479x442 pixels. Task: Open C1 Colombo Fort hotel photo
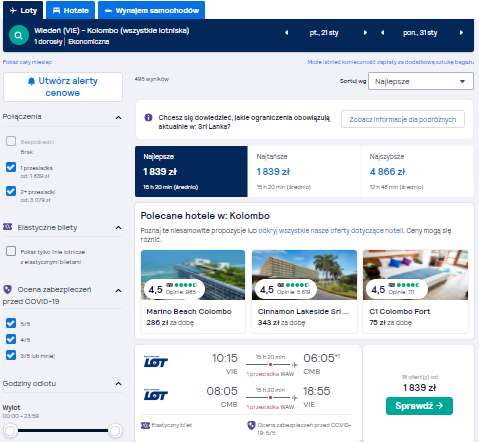tap(415, 275)
